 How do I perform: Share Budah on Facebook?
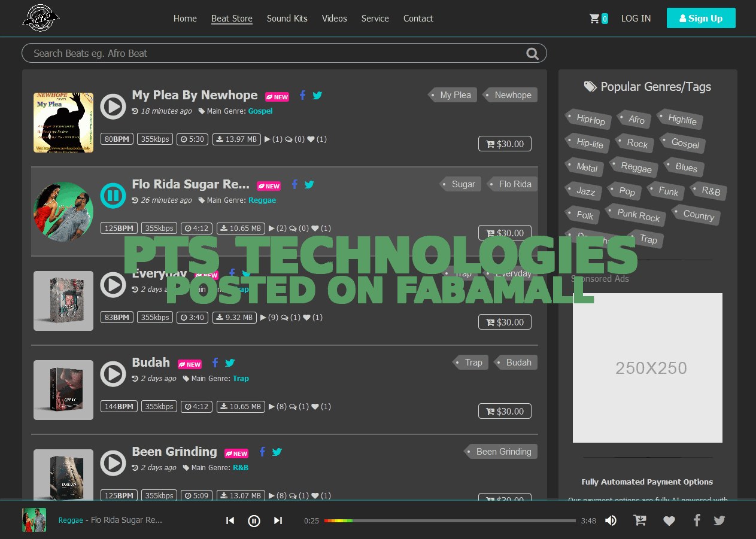click(215, 363)
